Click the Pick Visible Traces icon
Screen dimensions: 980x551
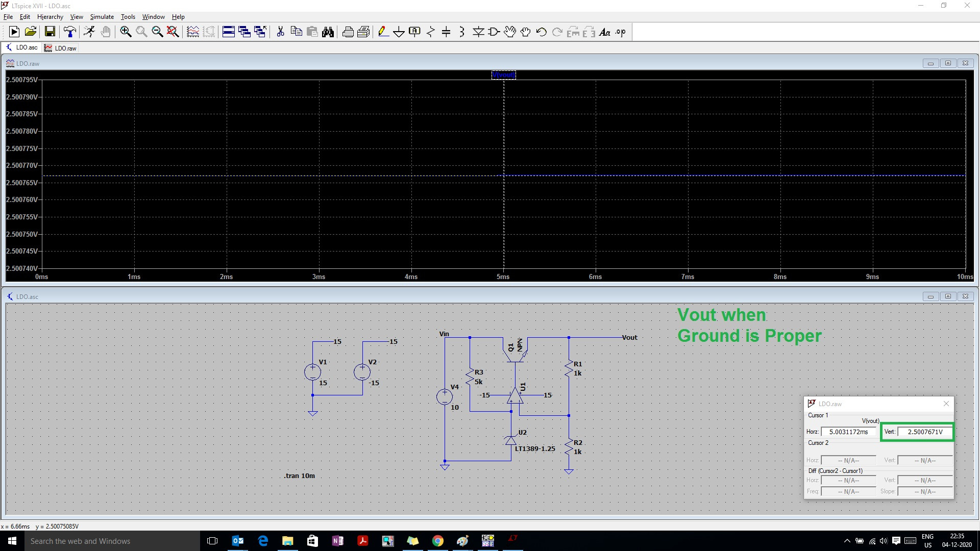[x=193, y=32]
